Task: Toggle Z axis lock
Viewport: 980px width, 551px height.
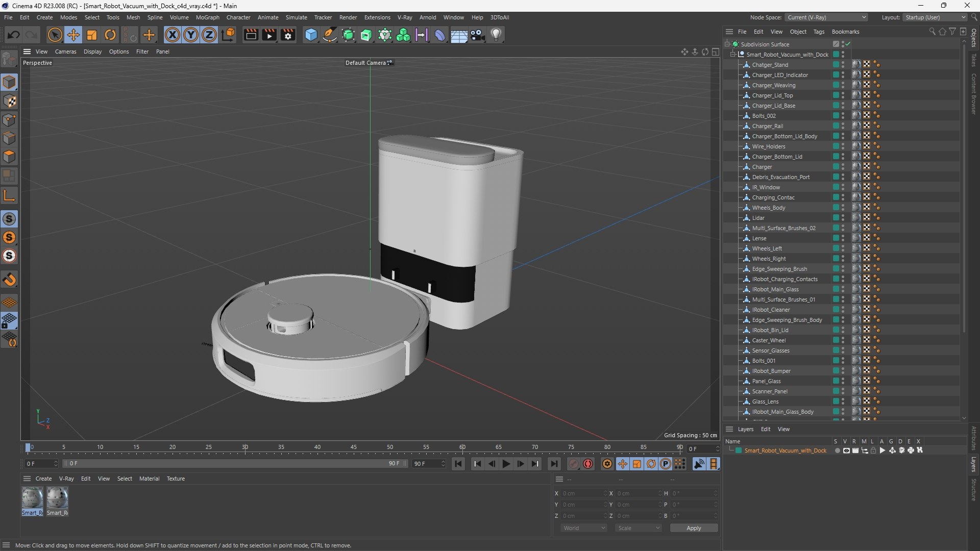Action: tap(209, 35)
